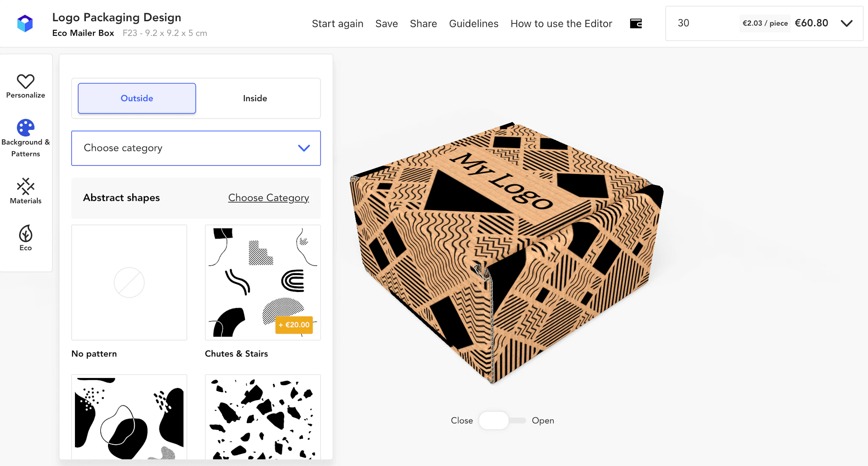Open the Personalize panel

[x=25, y=87]
